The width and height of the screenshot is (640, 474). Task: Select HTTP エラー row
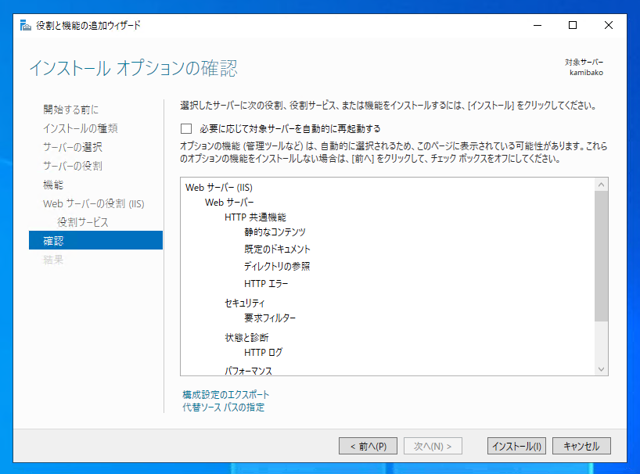click(266, 283)
